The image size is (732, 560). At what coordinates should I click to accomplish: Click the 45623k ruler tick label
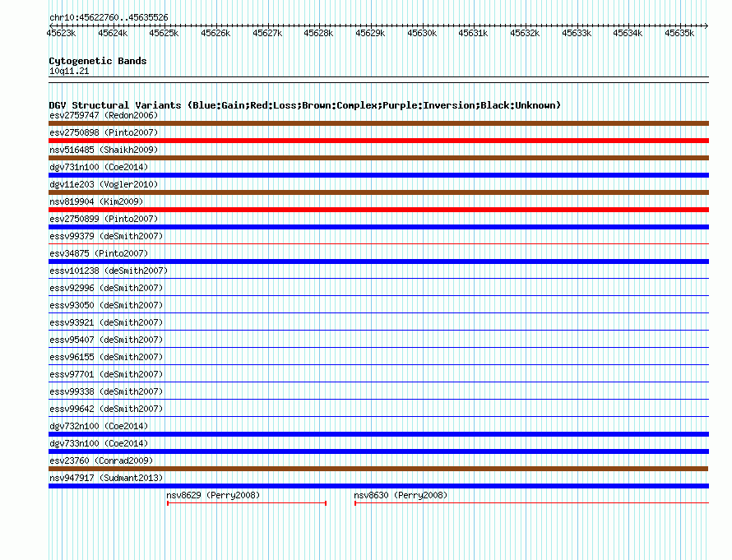61,33
